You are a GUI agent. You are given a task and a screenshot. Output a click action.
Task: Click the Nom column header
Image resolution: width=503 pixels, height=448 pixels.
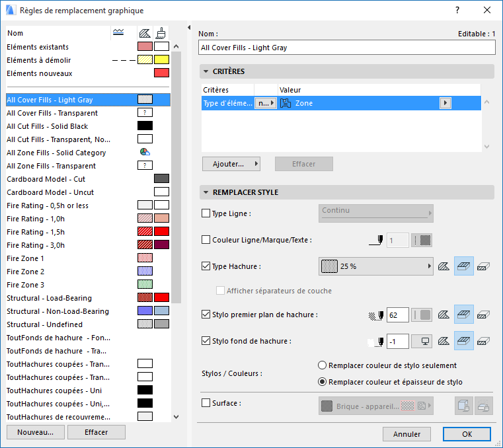point(58,33)
